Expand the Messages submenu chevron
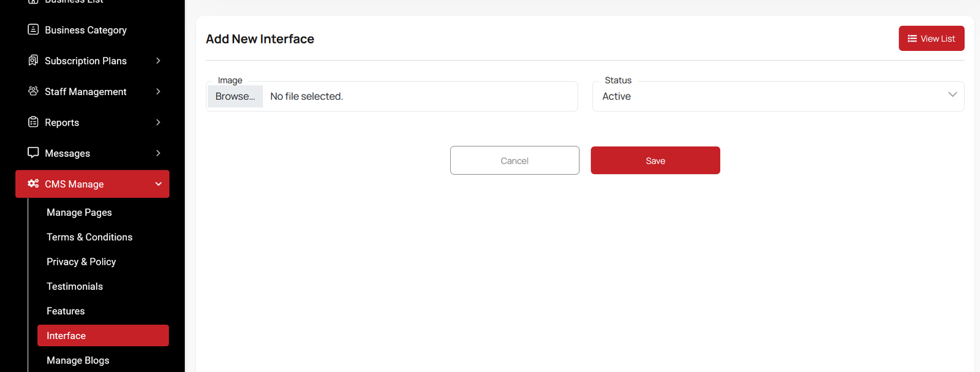 pos(158,153)
